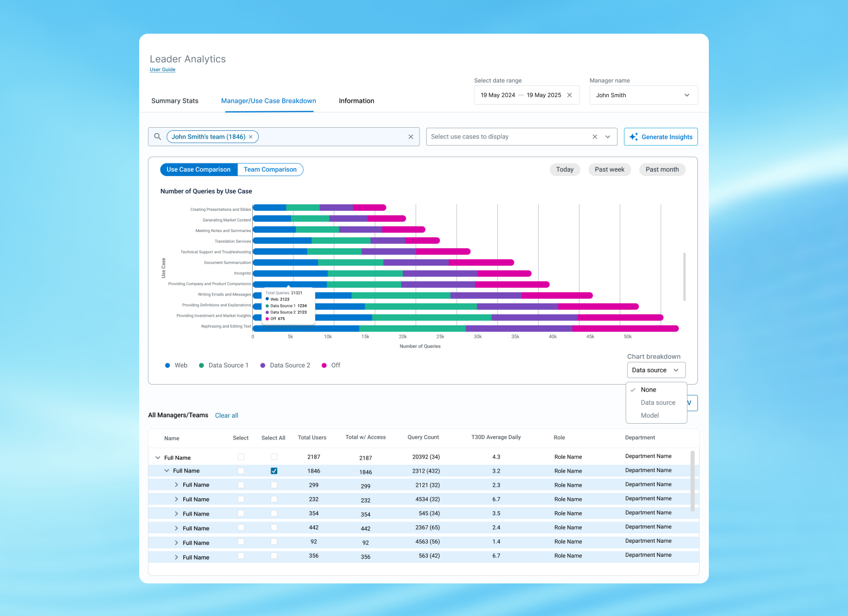Viewport: 848px width, 616px height.
Task: Click the Total w/ Access column header
Action: point(366,437)
